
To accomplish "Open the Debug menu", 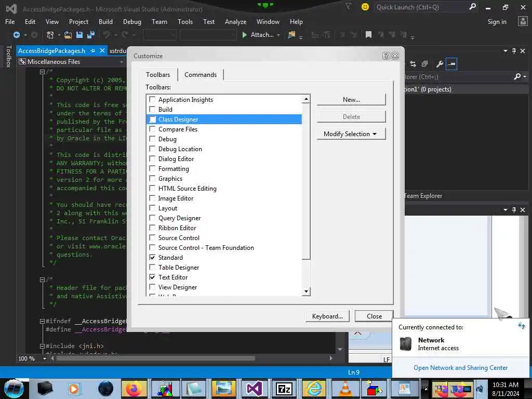I will click(132, 22).
